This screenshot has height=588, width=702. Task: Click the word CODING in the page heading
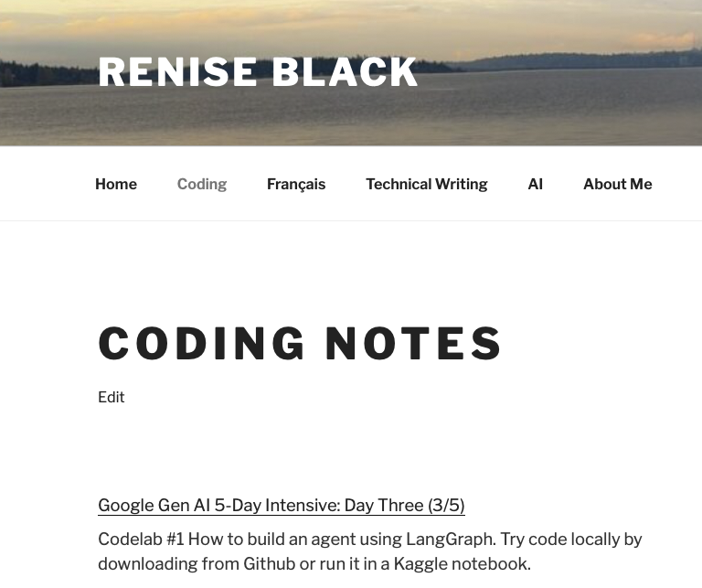coord(202,344)
